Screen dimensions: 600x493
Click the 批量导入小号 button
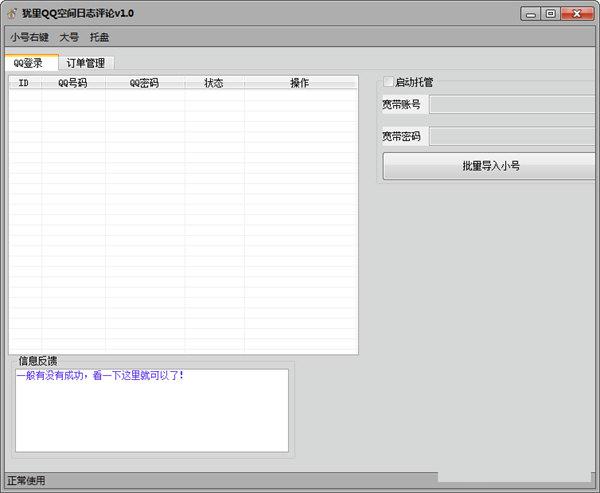click(490, 166)
